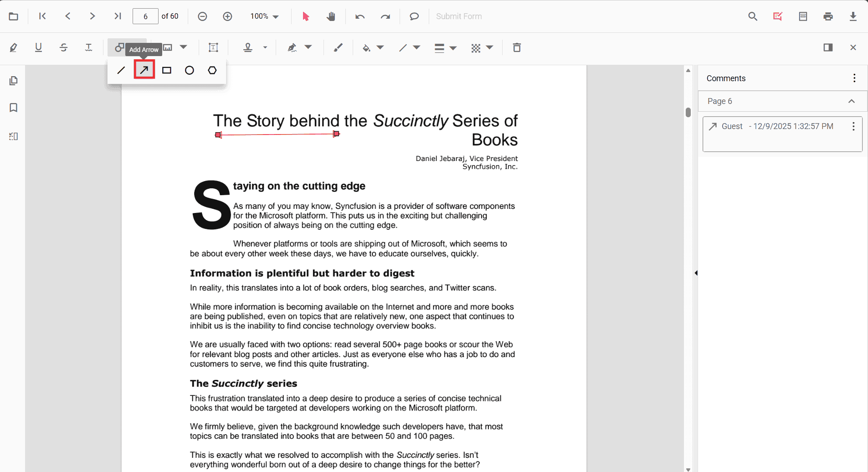868x472 pixels.
Task: Download the PDF document
Action: [853, 16]
